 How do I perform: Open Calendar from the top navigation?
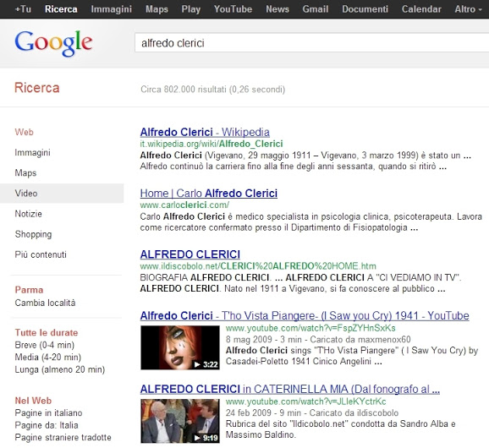[x=421, y=9]
